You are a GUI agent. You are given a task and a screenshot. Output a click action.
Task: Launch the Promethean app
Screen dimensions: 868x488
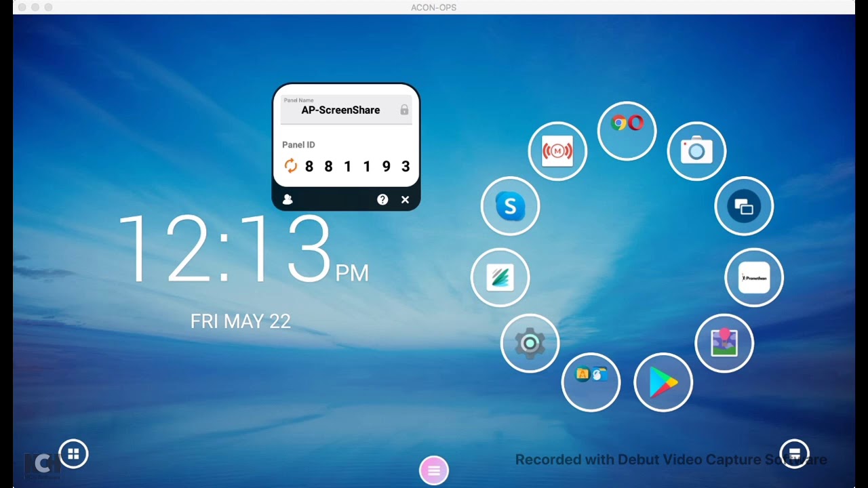[x=754, y=277]
